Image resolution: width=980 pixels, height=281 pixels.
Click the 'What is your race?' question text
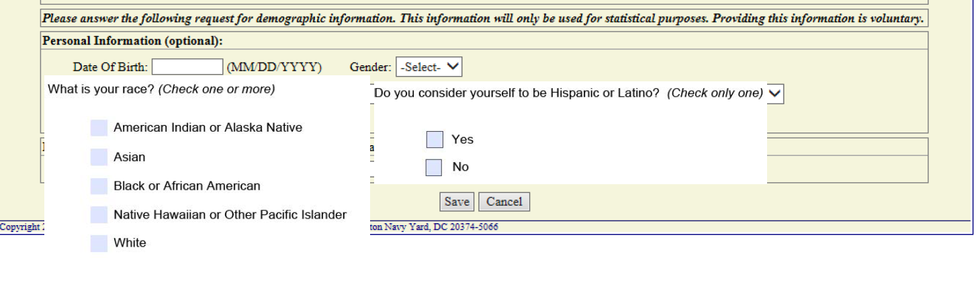click(161, 89)
